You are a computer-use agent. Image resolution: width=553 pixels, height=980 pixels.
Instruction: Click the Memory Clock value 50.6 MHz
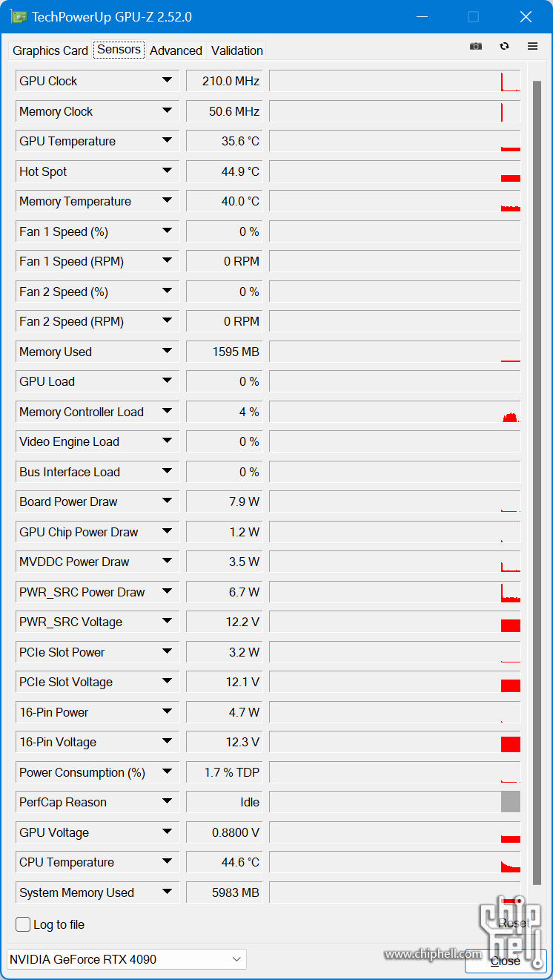coord(225,111)
